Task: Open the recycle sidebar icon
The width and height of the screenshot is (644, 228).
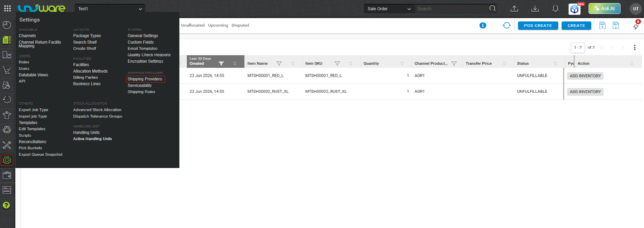Action: point(7,130)
